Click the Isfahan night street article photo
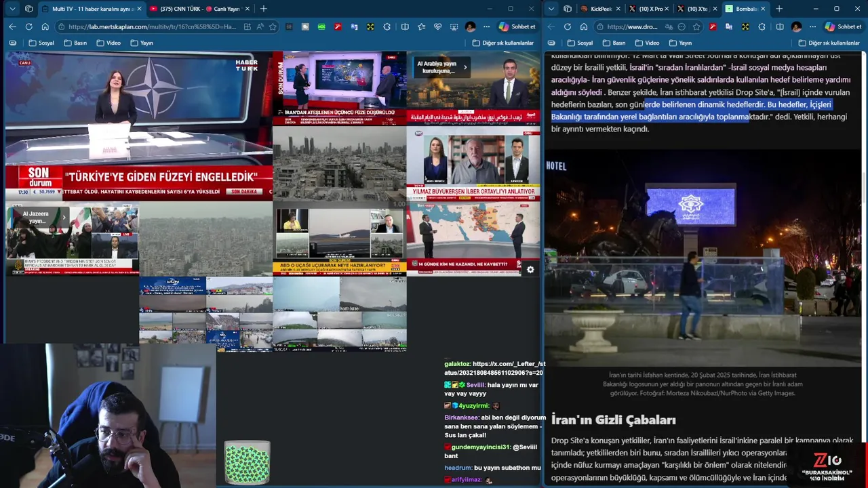The width and height of the screenshot is (868, 488). (704, 258)
